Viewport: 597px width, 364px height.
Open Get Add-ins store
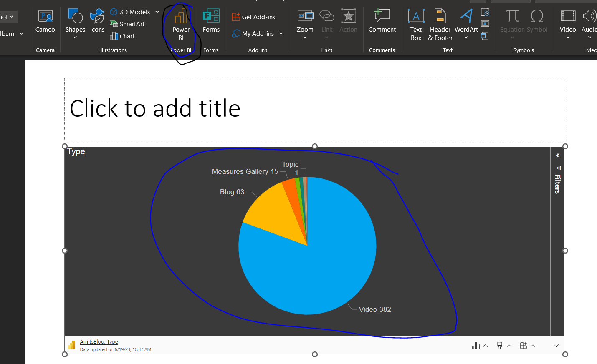254,17
